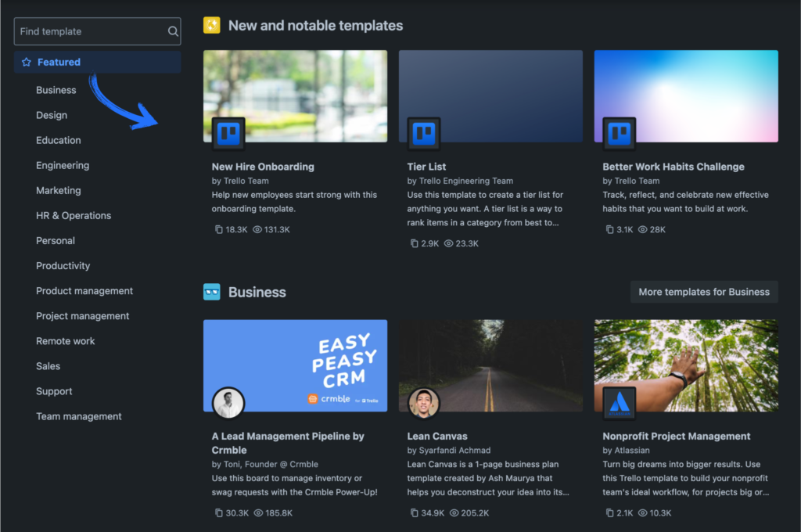Click the copy count icon for New Hire Onboarding
801x532 pixels.
click(x=219, y=229)
